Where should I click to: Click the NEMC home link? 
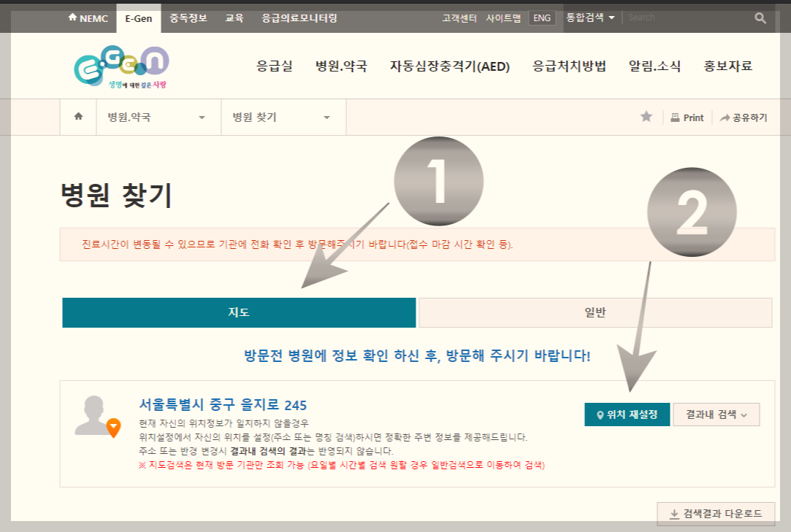[88, 18]
